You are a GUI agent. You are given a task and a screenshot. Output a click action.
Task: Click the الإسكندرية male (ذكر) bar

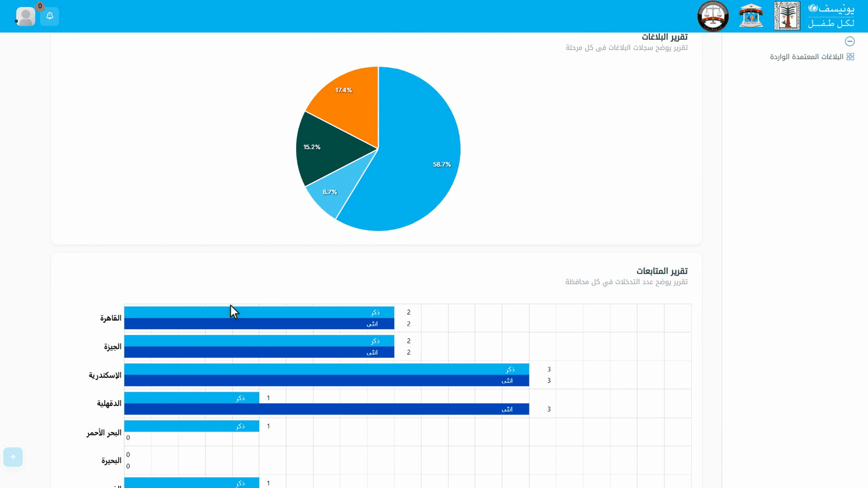(326, 369)
